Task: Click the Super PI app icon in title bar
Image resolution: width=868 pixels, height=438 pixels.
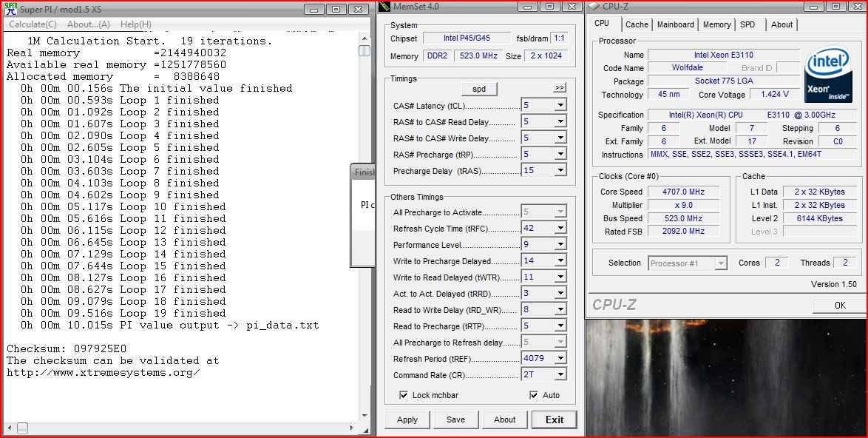Action: (10, 9)
